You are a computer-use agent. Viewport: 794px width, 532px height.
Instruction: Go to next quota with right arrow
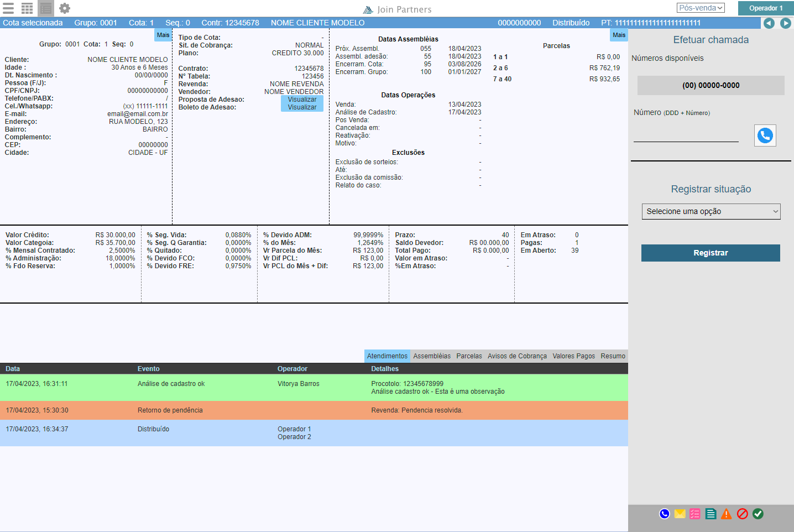coord(785,23)
